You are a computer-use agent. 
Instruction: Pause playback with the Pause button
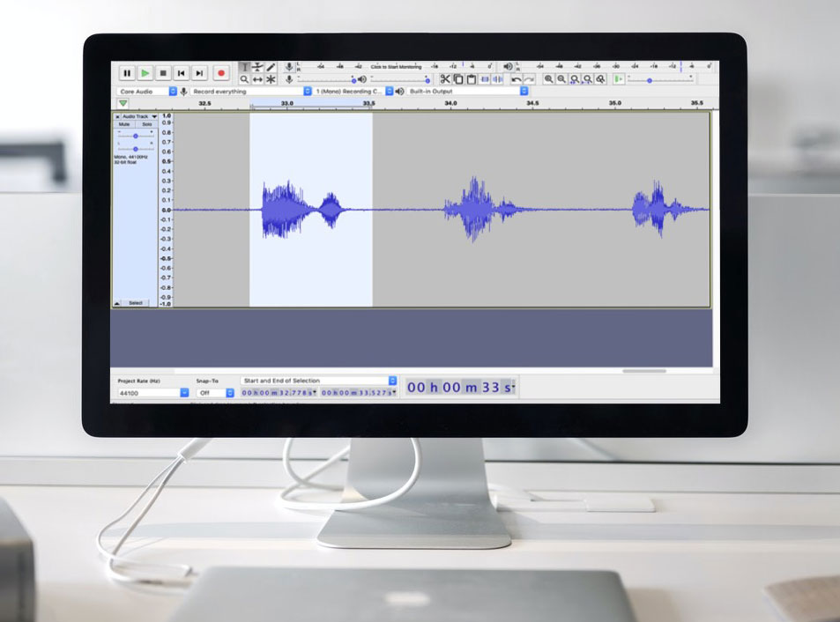[x=127, y=73]
